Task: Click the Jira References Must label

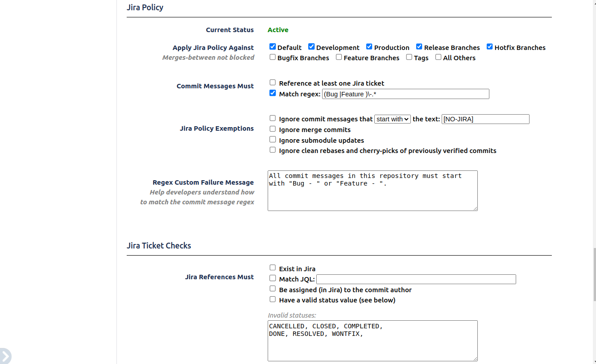Action: (x=219, y=277)
